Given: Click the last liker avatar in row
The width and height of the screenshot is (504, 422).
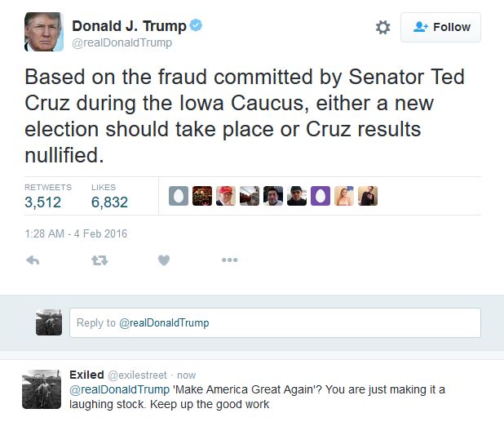Looking at the screenshot, I should coord(368,196).
